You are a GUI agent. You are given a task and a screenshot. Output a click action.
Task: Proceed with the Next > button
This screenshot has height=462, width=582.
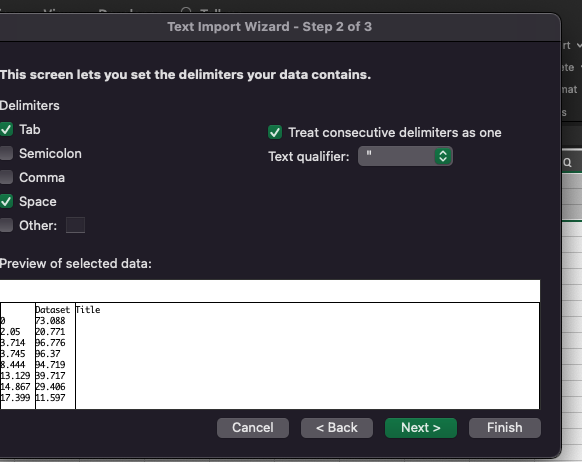[421, 428]
